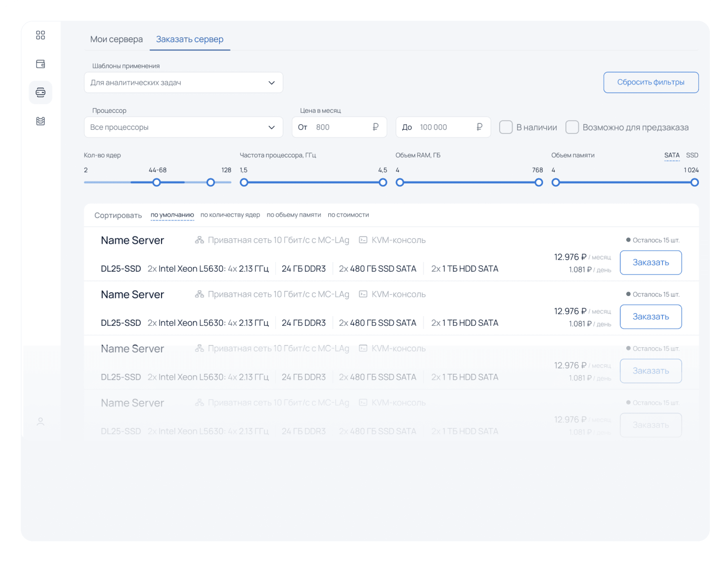Screen dimensions: 728x562
Task: Click right handle of RAM volume slider
Action: (x=538, y=182)
